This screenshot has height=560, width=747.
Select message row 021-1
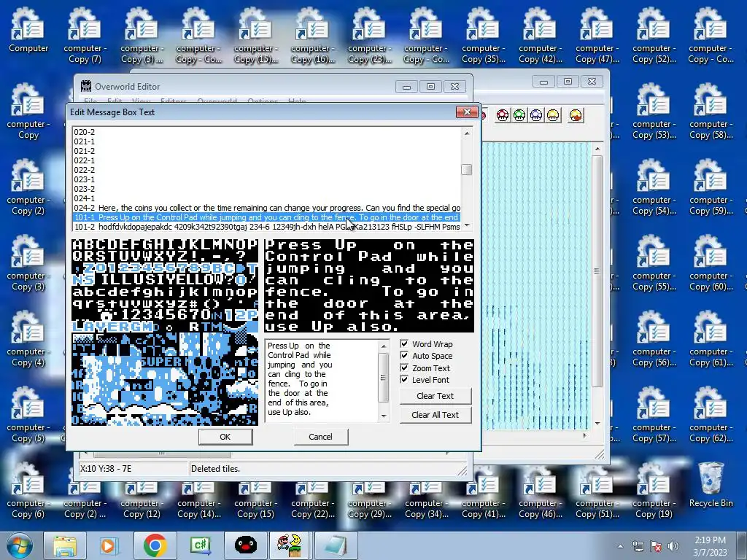point(267,141)
